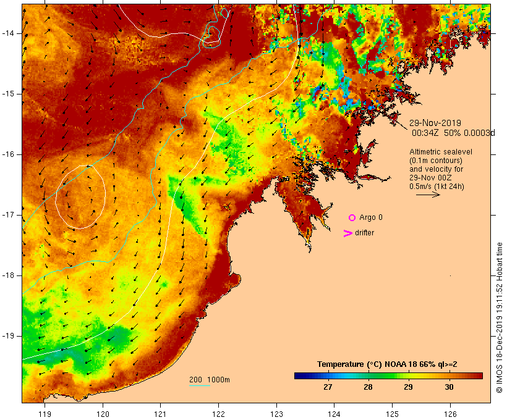Image resolution: width=507 pixels, height=420 pixels.
Task: Click the -16 latitude axis label
Action: (x=8, y=154)
